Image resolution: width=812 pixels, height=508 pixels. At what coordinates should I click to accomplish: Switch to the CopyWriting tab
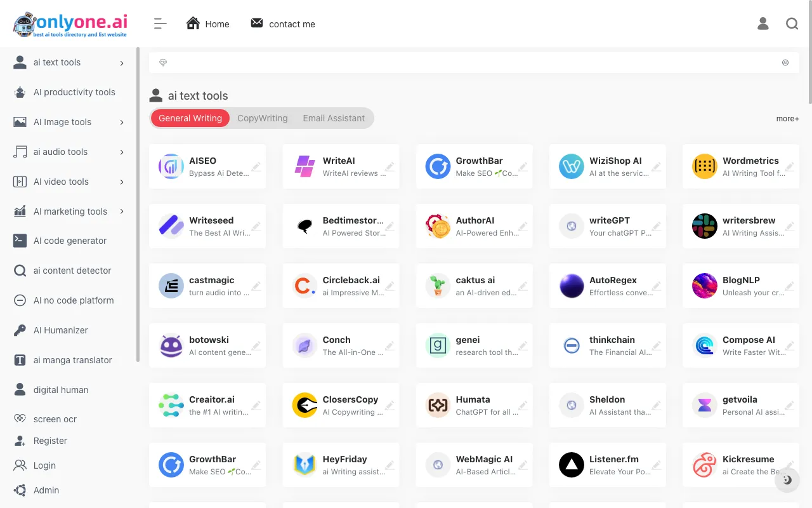262,118
